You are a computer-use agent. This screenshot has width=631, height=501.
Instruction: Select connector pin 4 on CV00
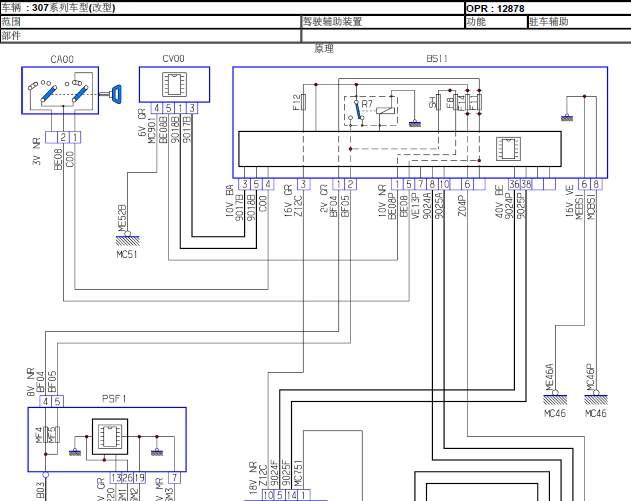coord(157,108)
